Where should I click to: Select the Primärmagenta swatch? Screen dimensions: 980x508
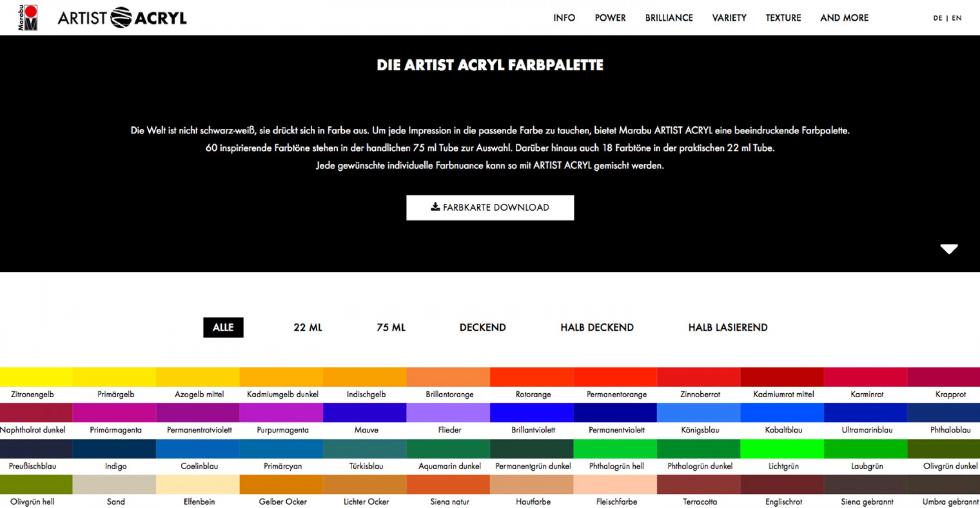pyautogui.click(x=114, y=413)
